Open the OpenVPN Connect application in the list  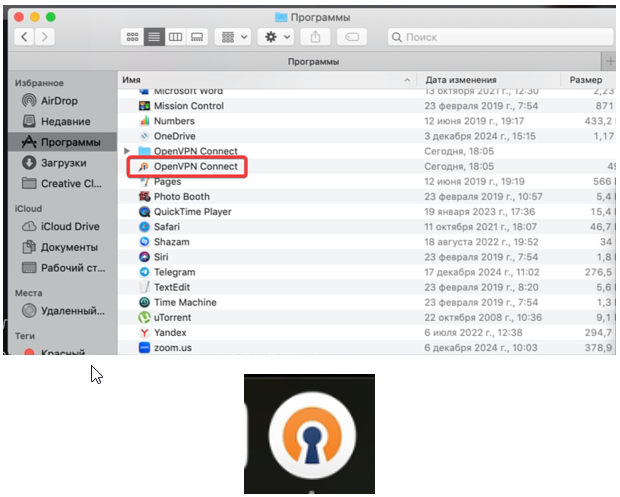tap(195, 166)
